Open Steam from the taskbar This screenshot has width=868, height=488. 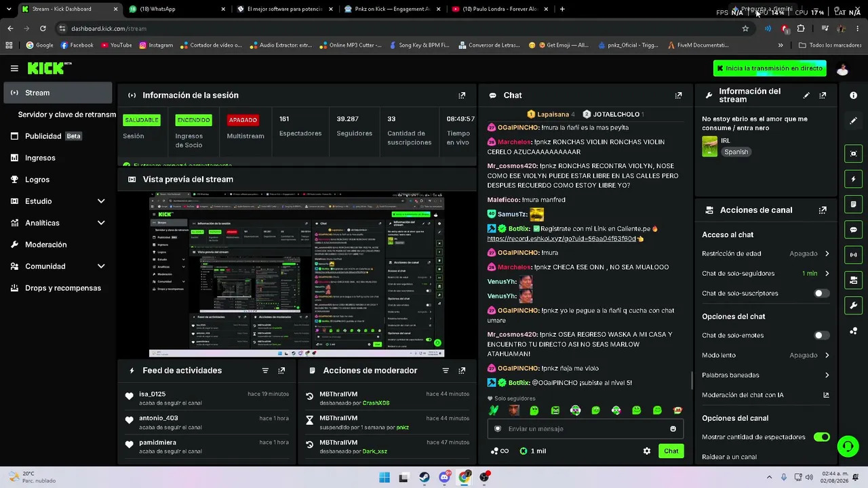[424, 477]
